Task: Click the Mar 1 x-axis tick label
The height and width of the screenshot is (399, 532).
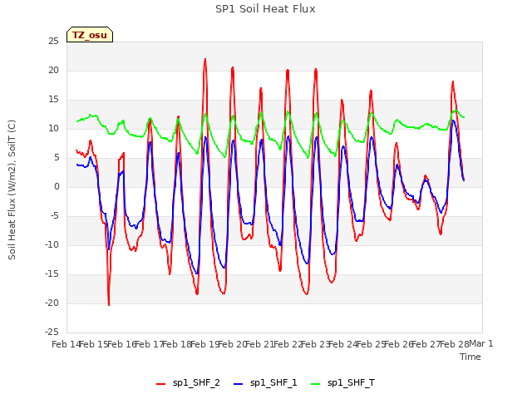Action: (481, 344)
